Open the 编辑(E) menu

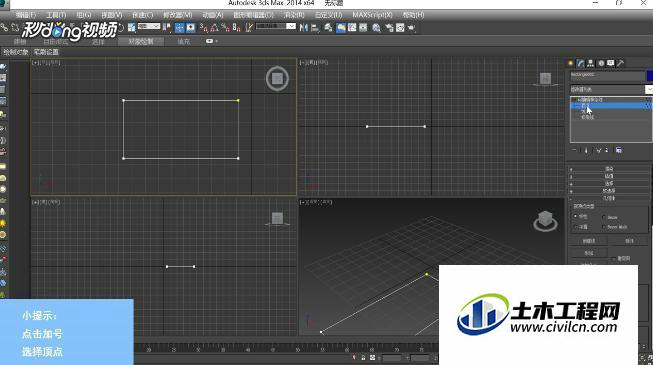pos(25,15)
